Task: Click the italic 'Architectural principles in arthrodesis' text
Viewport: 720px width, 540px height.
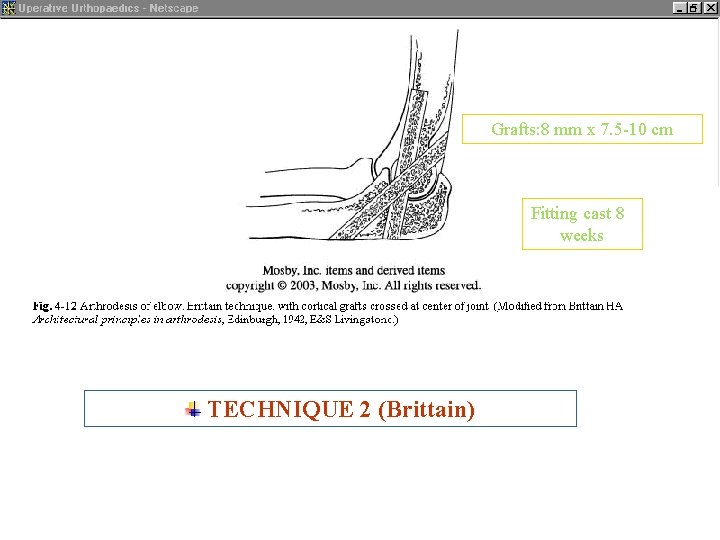Action: [127, 320]
